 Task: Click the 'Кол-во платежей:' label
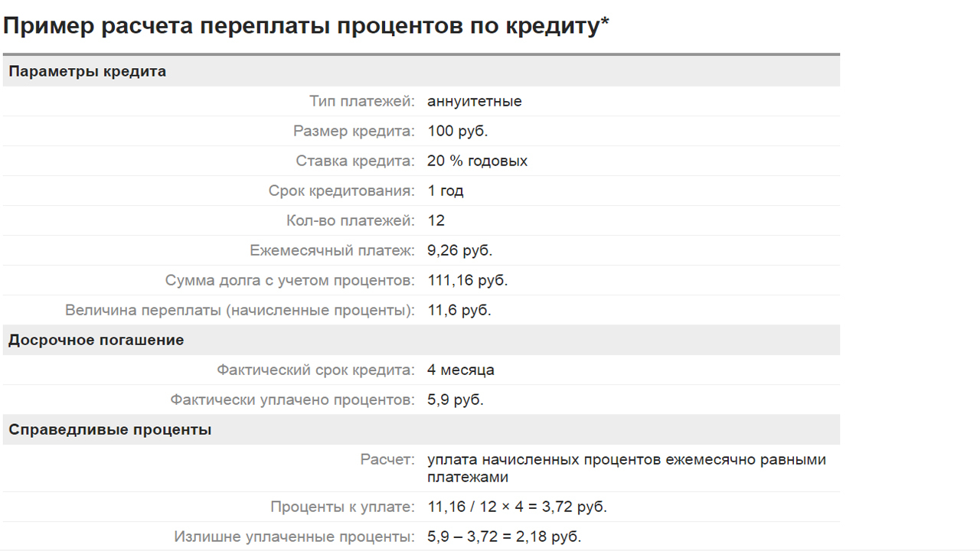tap(351, 220)
